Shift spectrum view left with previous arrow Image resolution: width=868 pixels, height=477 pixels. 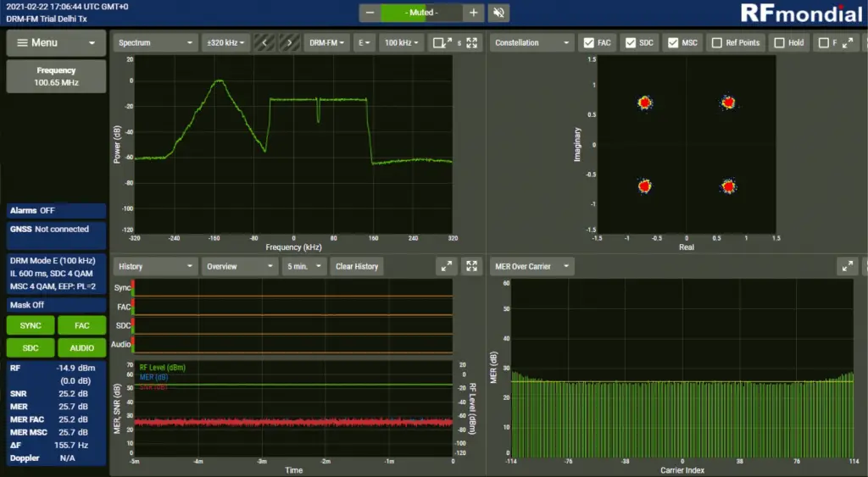pos(265,42)
